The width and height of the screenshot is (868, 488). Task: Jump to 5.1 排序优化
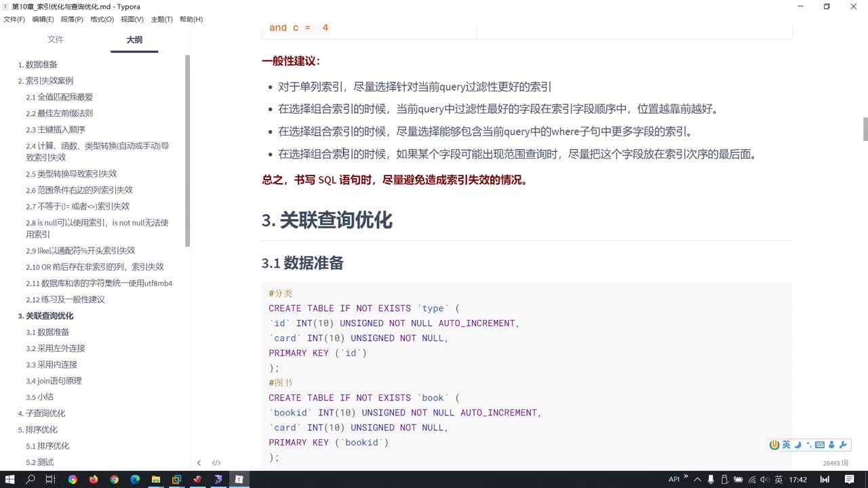pyautogui.click(x=47, y=445)
